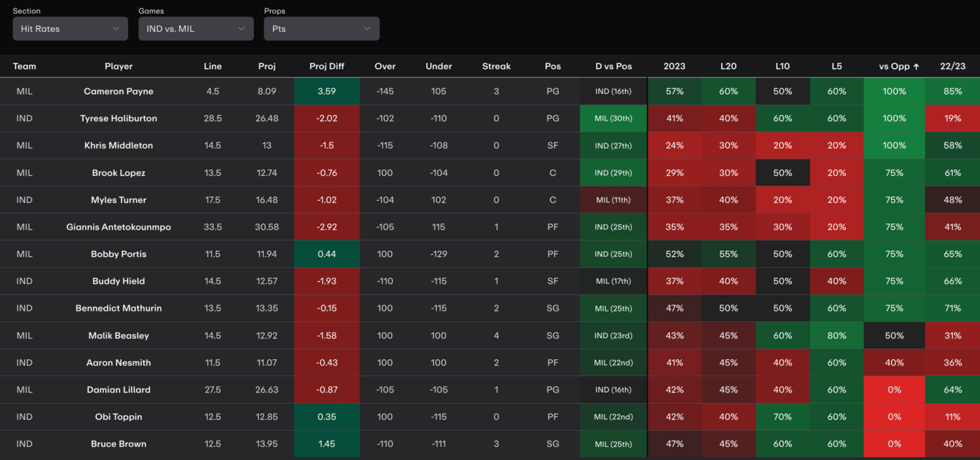The height and width of the screenshot is (460, 980).
Task: Click Buddy Hield's 12.57 projection value
Action: point(267,281)
